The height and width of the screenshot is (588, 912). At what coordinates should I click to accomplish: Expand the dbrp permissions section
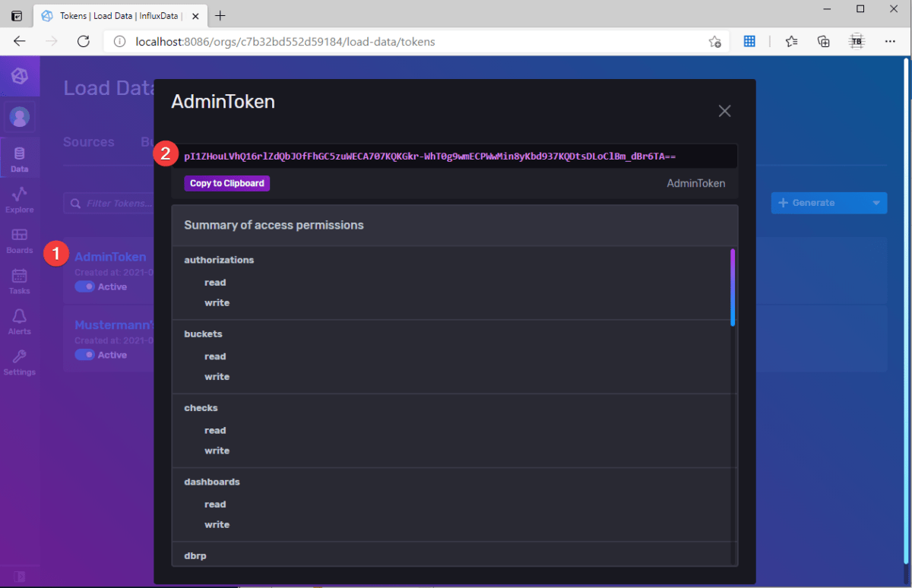tap(195, 555)
